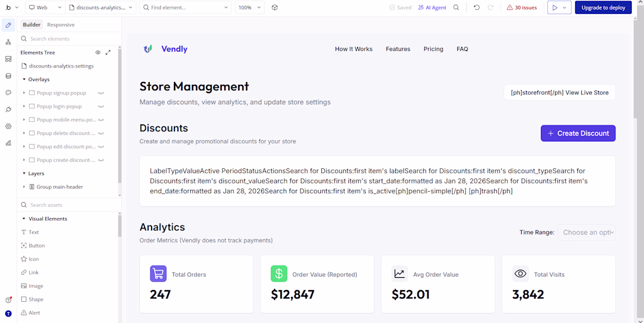Open the Workflow tab in left sidebar

click(8, 42)
